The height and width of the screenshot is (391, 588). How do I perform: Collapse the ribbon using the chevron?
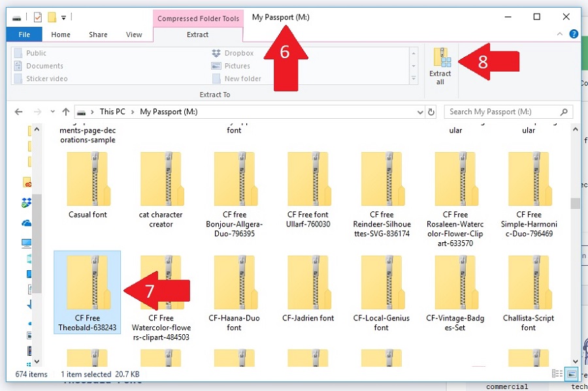point(560,35)
